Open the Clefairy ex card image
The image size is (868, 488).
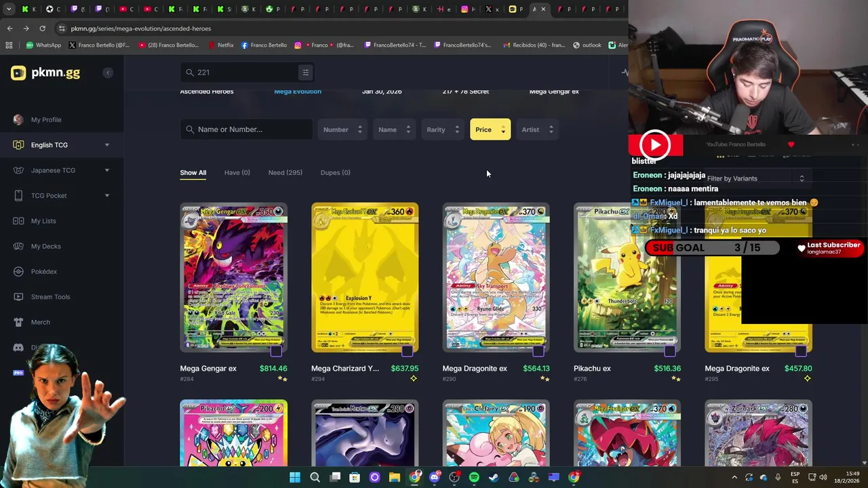tap(496, 433)
